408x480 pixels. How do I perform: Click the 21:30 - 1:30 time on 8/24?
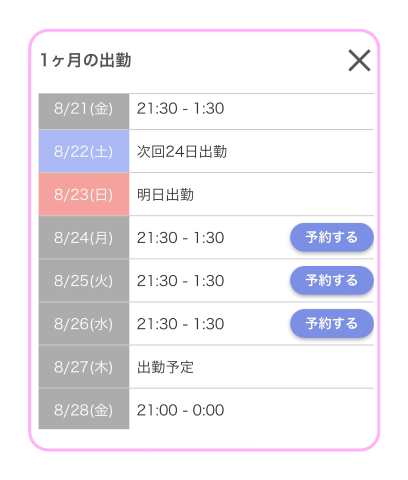[x=180, y=238]
